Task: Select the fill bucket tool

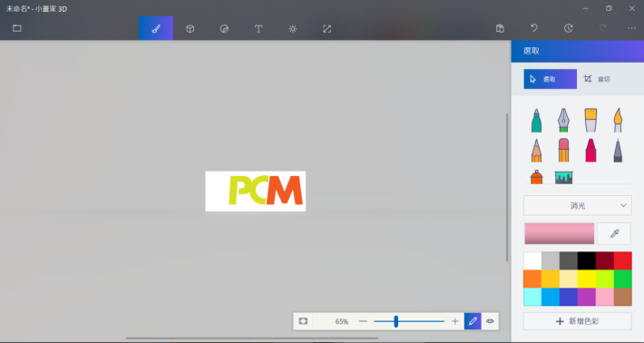Action: tap(563, 177)
